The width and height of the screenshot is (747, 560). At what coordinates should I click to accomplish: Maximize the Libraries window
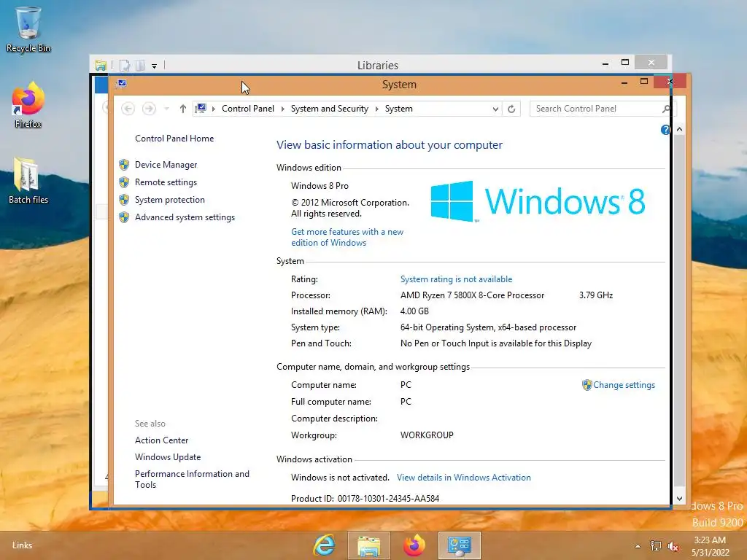click(x=625, y=63)
